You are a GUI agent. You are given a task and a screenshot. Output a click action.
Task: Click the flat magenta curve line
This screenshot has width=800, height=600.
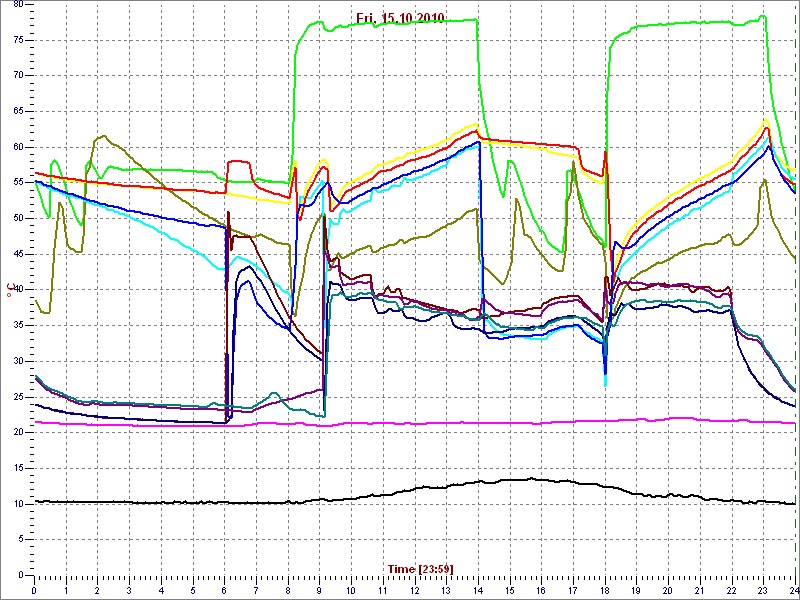(x=400, y=422)
